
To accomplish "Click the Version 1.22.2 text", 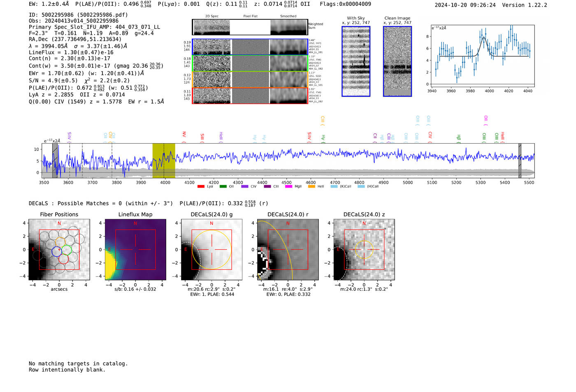I will tap(525, 5).
